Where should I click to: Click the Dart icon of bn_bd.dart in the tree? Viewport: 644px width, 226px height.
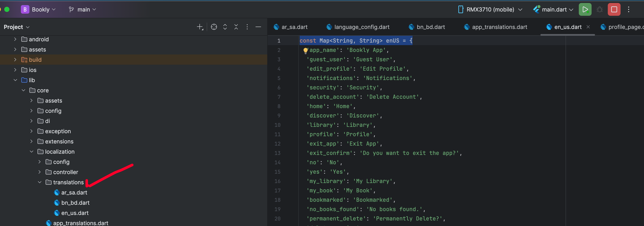57,203
